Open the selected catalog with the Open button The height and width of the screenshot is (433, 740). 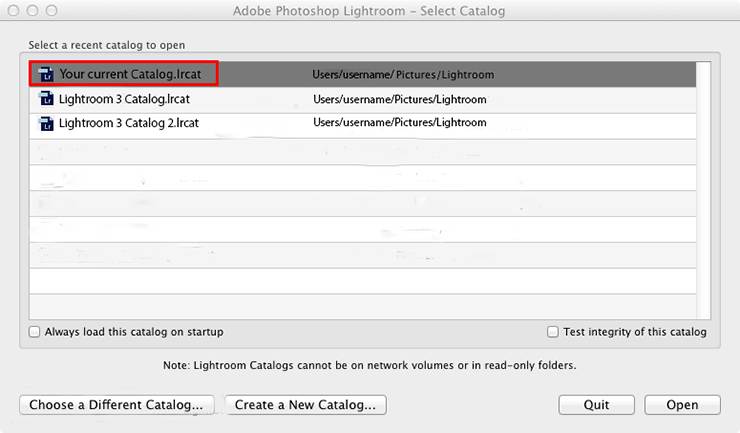coord(684,405)
